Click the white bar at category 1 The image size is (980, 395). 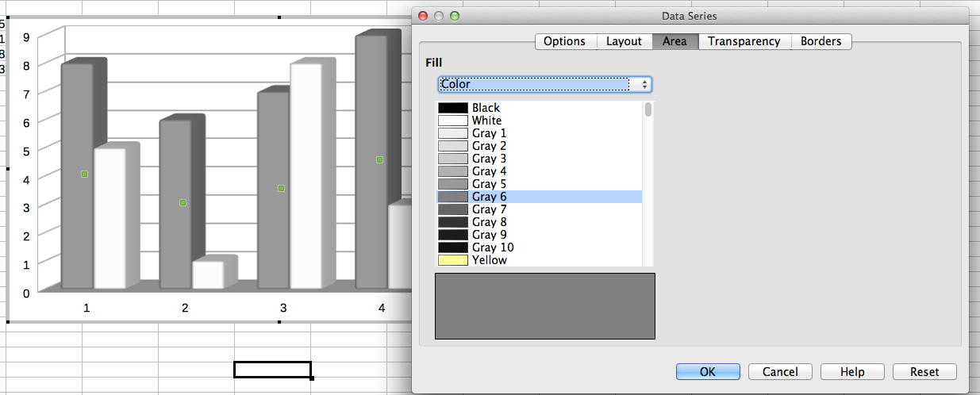coord(110,218)
